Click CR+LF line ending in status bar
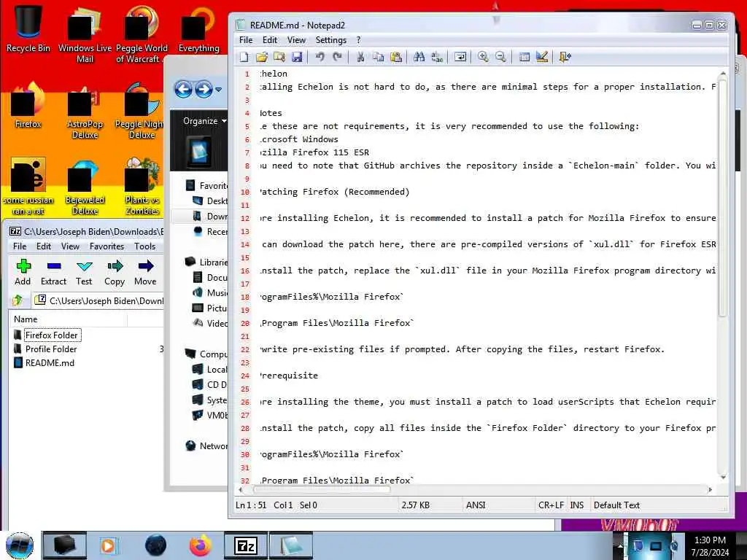The image size is (747, 560). pos(551,505)
